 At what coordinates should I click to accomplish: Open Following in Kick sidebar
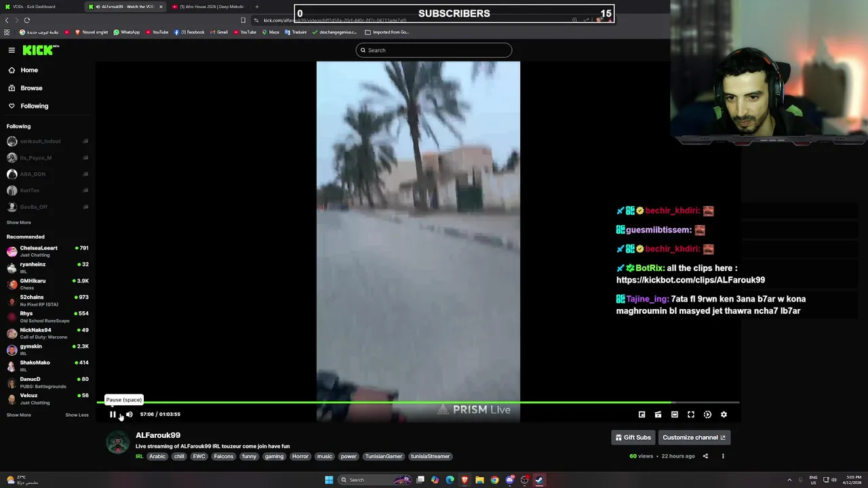[34, 106]
